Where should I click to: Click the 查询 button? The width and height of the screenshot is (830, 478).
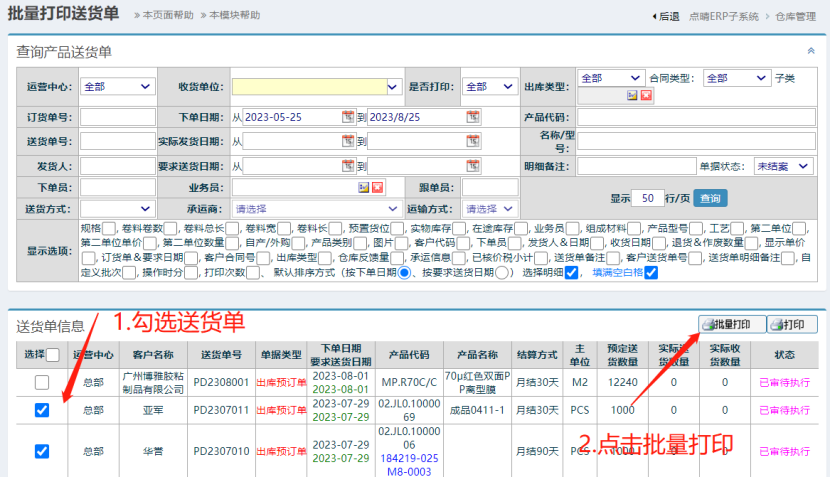708,197
